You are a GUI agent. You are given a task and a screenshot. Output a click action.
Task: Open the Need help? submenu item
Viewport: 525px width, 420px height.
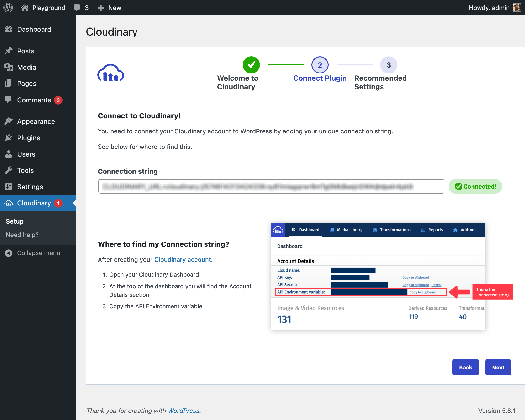tap(22, 235)
